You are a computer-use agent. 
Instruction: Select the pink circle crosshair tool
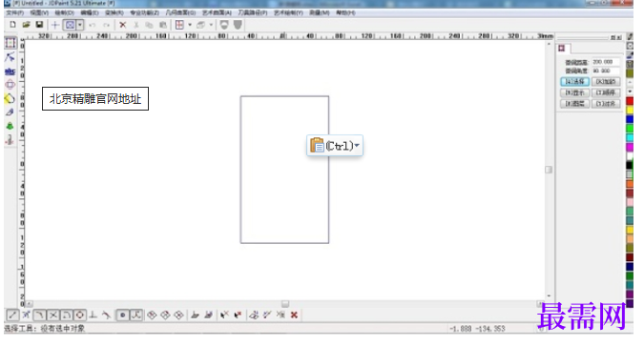click(10, 85)
